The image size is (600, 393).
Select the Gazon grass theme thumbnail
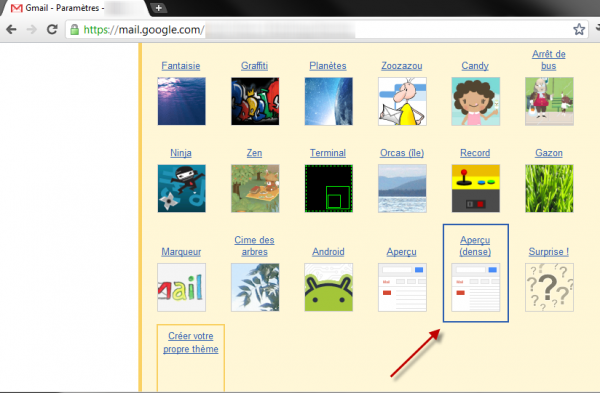(x=549, y=188)
